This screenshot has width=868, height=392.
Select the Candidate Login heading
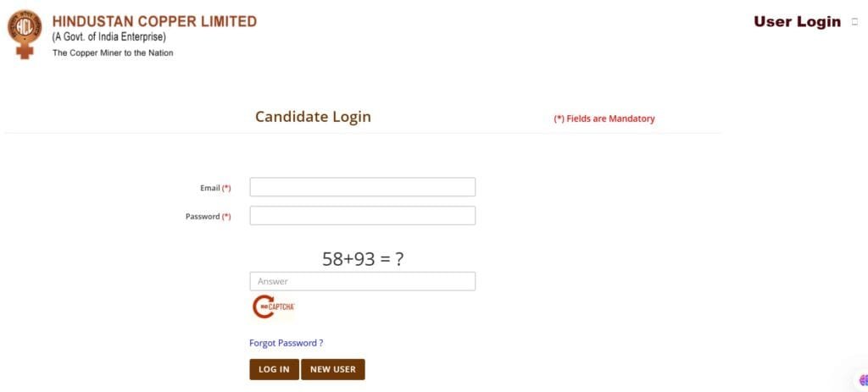pyautogui.click(x=313, y=117)
